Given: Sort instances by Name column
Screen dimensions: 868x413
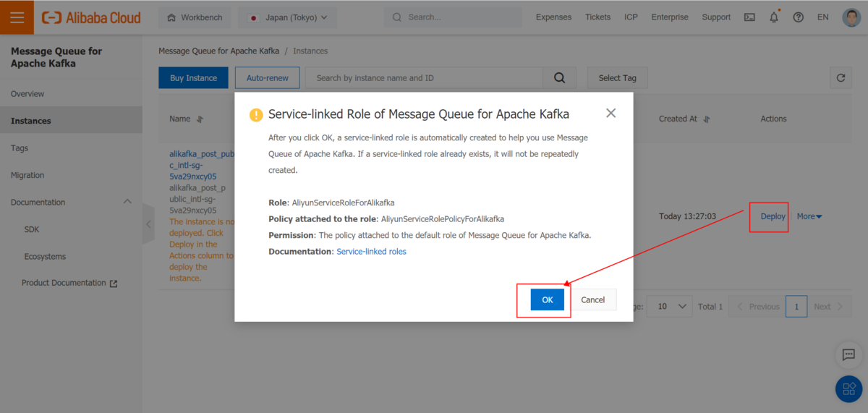Looking at the screenshot, I should [200, 119].
